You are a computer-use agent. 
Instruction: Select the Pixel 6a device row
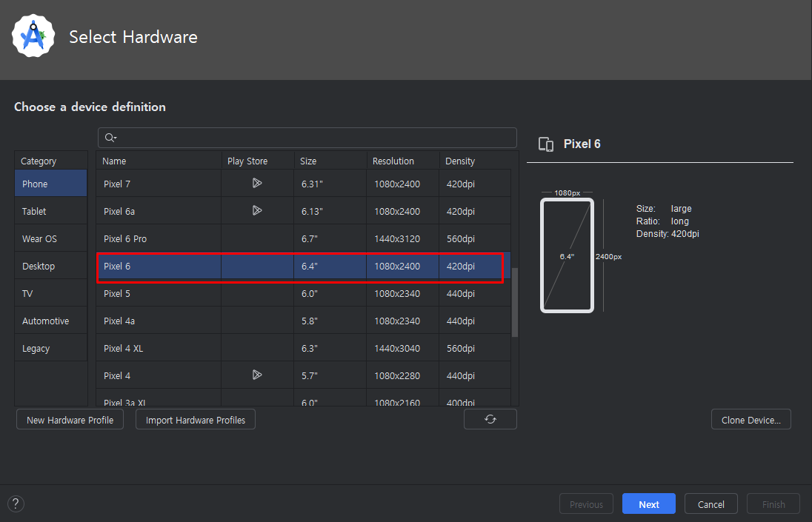point(304,211)
